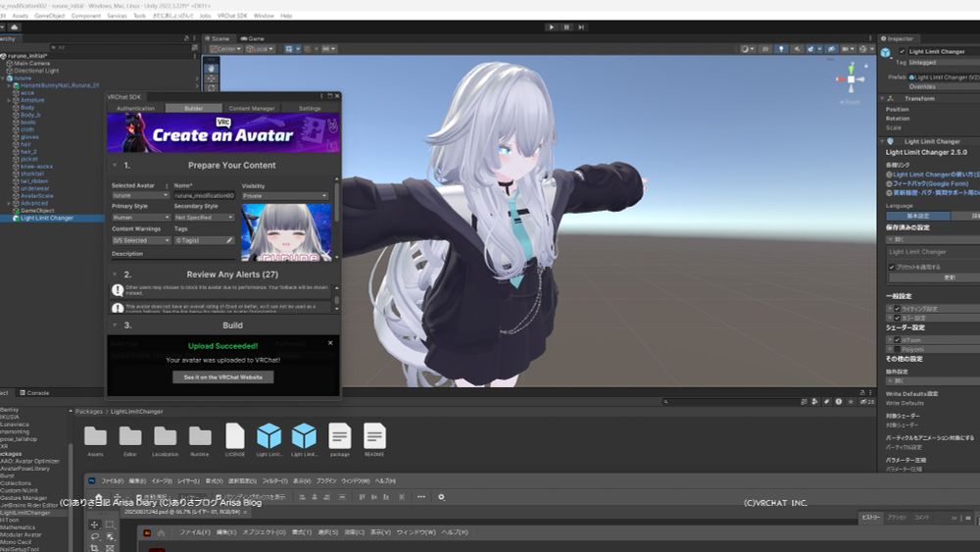Open Content Warnings dropdown

click(x=140, y=240)
